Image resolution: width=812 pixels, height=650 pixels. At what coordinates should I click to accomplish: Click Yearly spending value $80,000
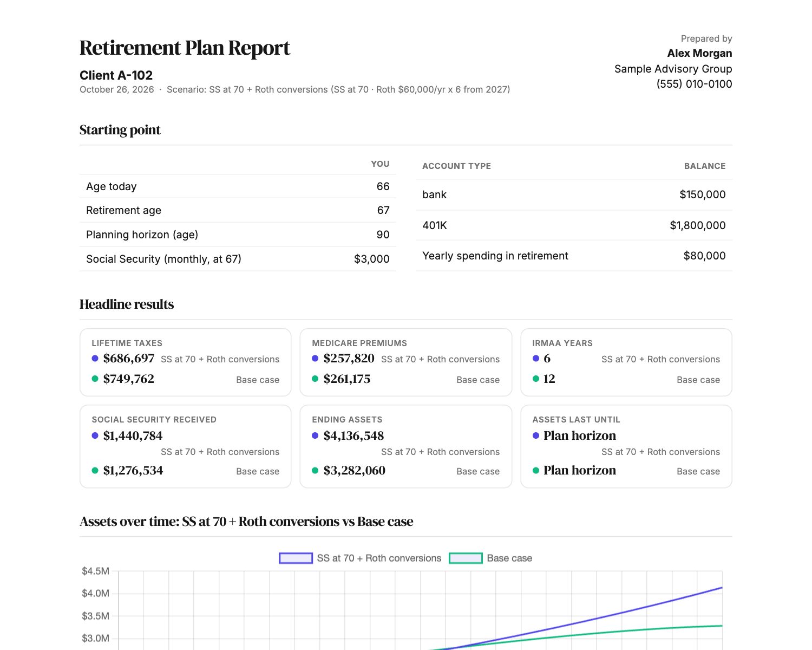[704, 256]
